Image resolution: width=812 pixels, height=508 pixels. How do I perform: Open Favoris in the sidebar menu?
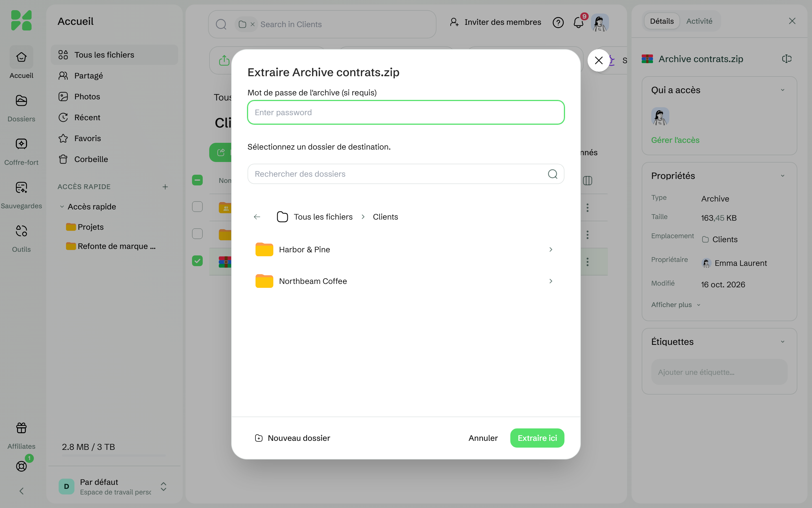point(114,138)
